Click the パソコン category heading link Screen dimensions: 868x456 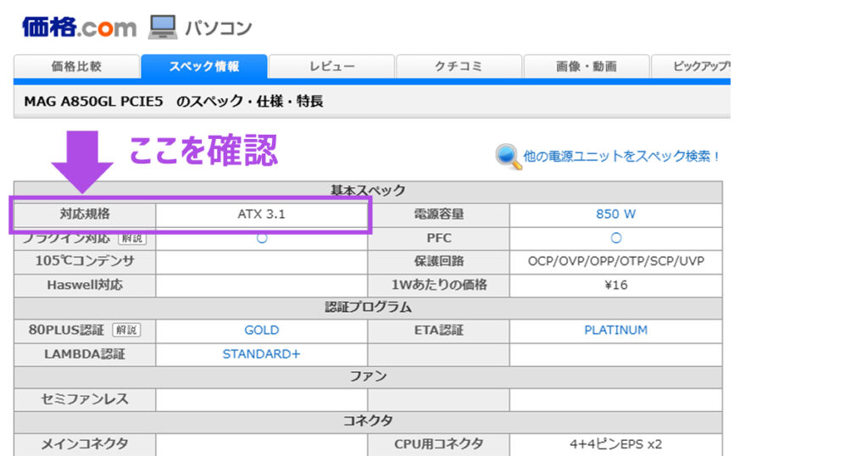click(x=218, y=28)
